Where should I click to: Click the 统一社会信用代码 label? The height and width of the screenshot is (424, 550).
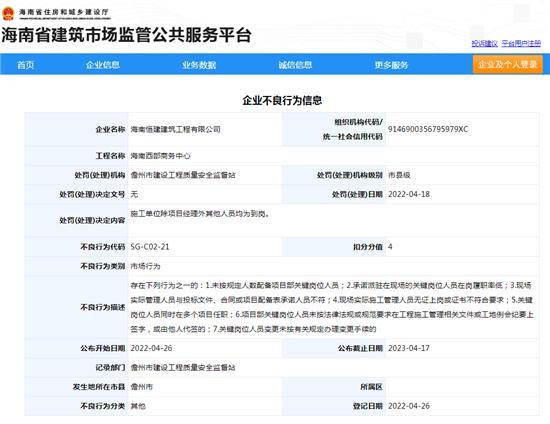tap(353, 137)
